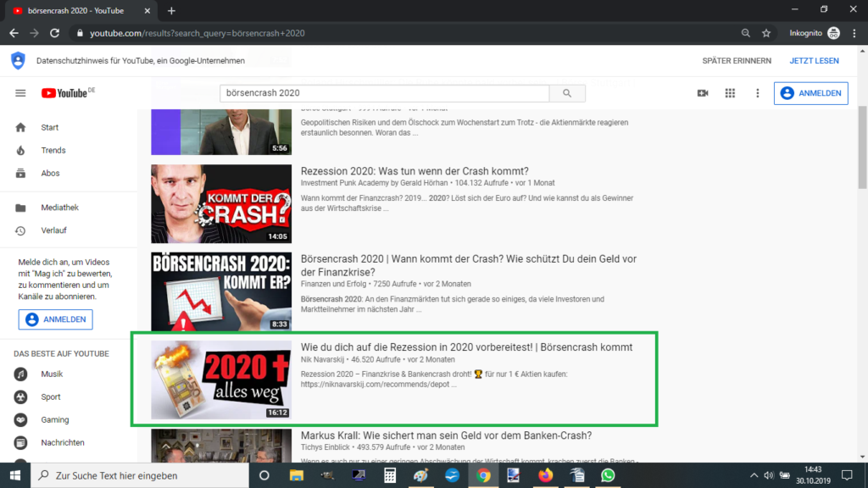The width and height of the screenshot is (868, 488).
Task: Click the site lock icon
Action: 80,33
